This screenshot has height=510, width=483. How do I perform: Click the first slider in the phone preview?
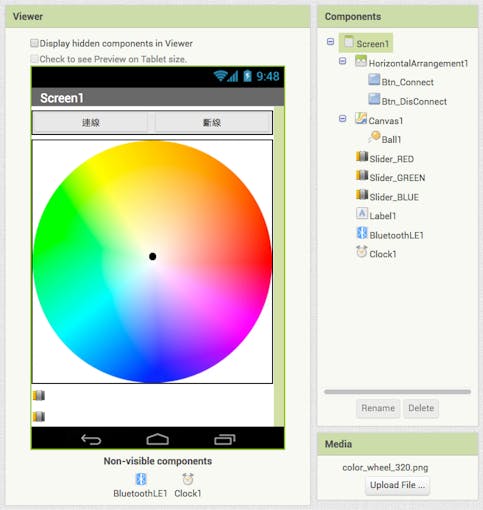pyautogui.click(x=39, y=395)
